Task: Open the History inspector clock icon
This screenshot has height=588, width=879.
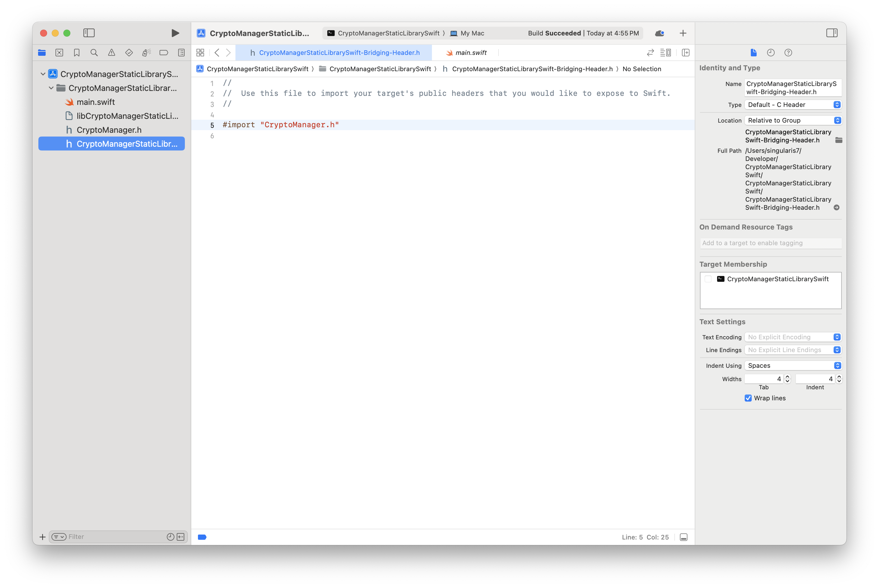Action: point(771,53)
